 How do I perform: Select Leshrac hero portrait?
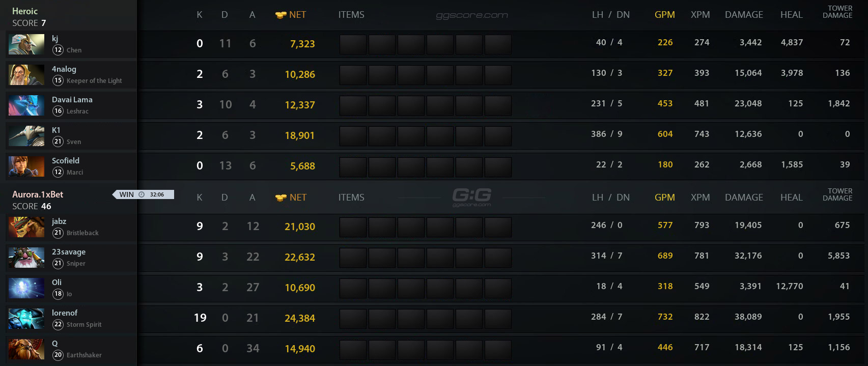(26, 105)
